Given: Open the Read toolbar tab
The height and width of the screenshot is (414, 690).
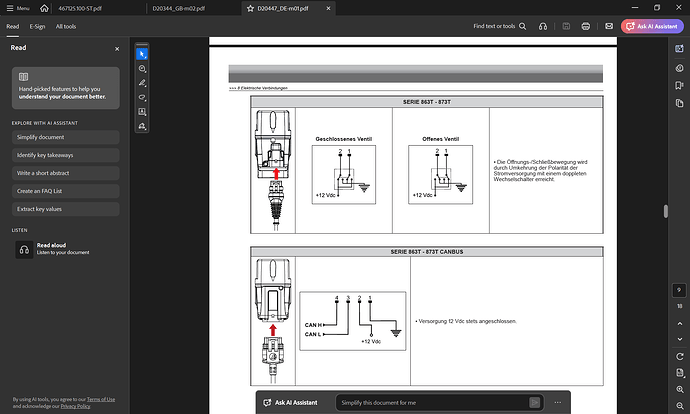Looking at the screenshot, I should [x=13, y=26].
